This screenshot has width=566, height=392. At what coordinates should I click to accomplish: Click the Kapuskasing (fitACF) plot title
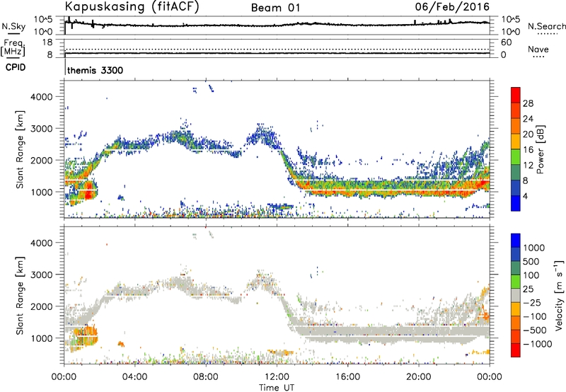pos(132,7)
